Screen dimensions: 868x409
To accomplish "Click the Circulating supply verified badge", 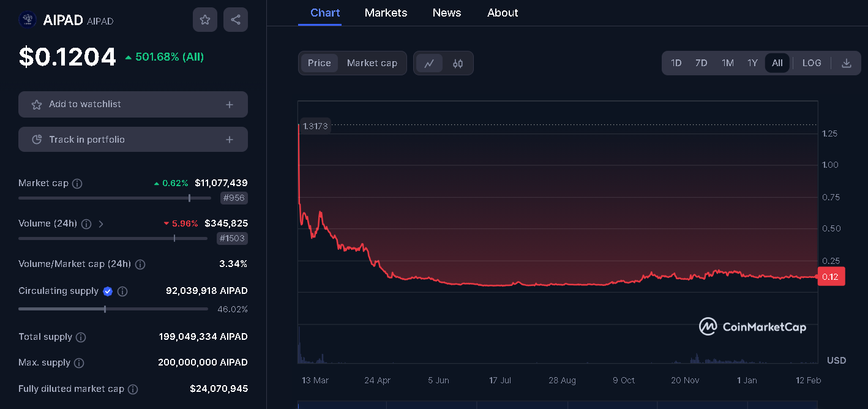I will [108, 291].
